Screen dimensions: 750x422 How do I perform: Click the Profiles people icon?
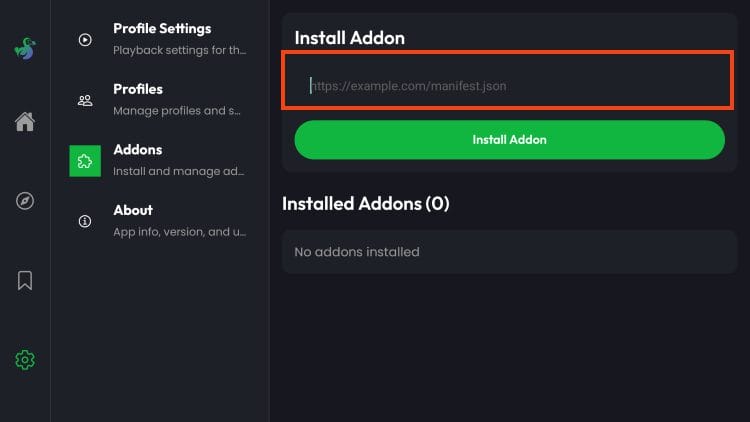tap(85, 100)
